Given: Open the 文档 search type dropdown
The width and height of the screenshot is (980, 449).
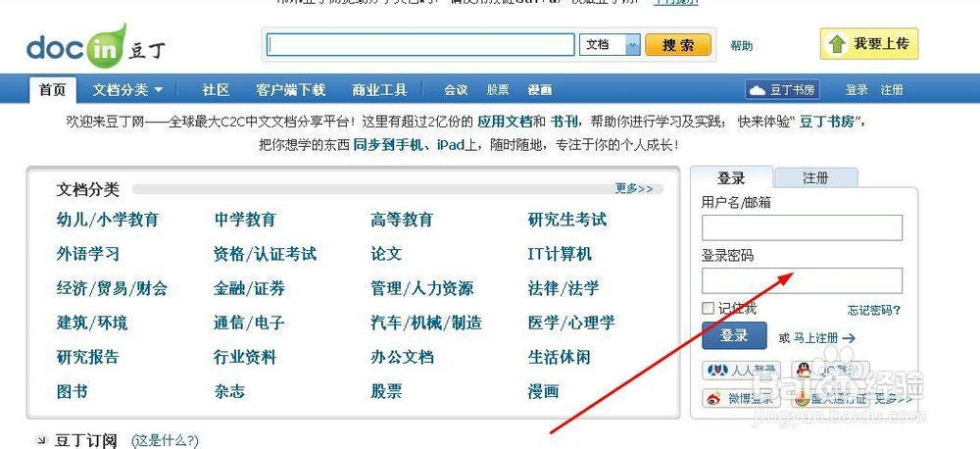Looking at the screenshot, I should (x=610, y=45).
